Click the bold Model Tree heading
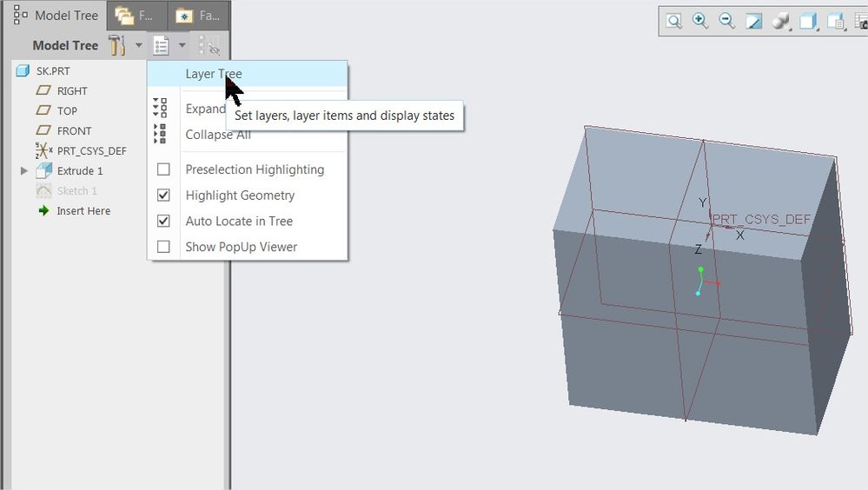The height and width of the screenshot is (490, 868). [x=65, y=45]
